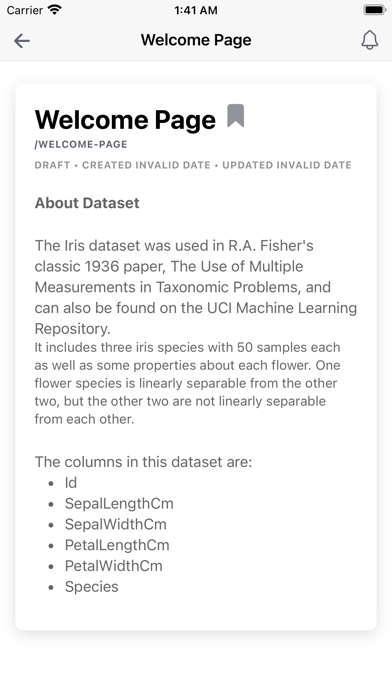392x696 pixels.
Task: Tap the /WELCOME-PAGE slug text
Action: click(x=81, y=144)
